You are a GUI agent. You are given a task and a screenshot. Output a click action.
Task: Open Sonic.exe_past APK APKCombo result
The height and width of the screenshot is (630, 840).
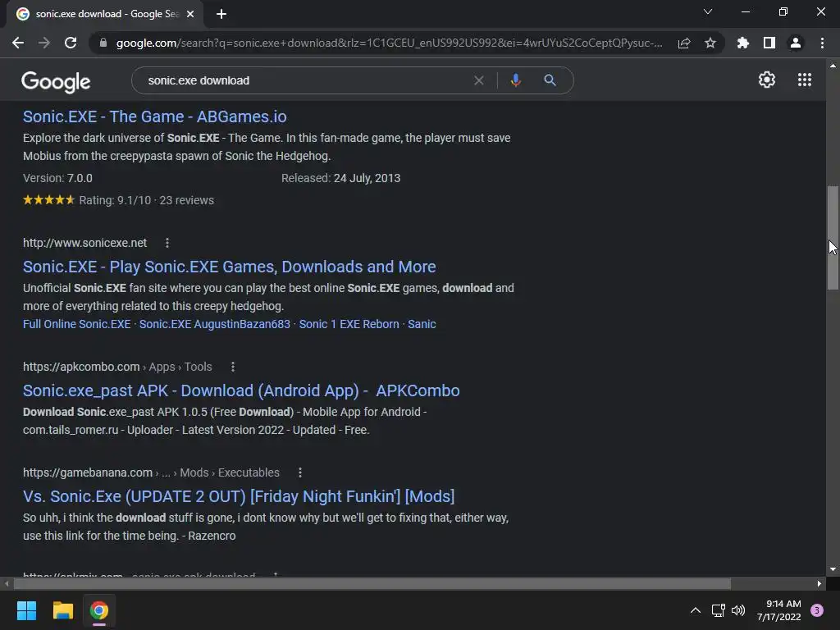tap(241, 390)
